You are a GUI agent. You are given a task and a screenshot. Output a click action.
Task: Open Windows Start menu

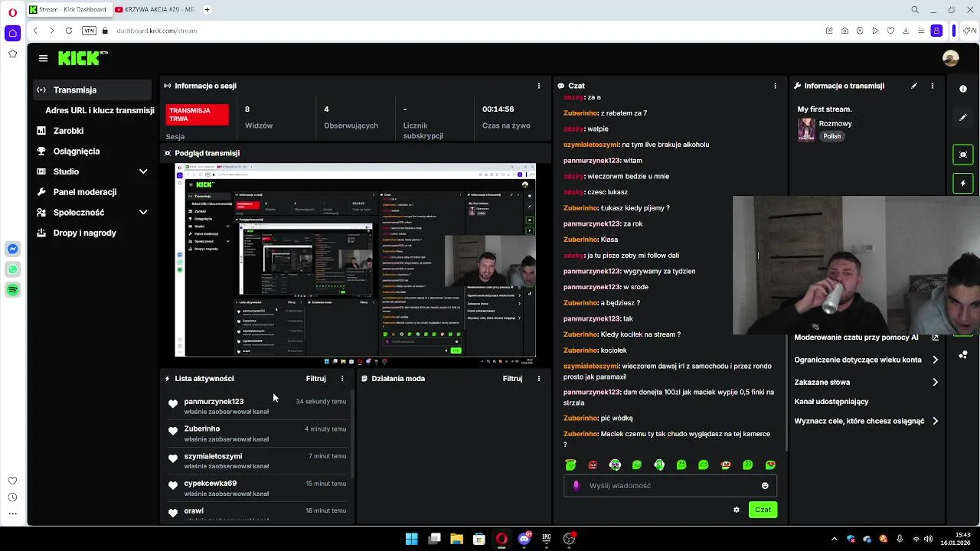pos(411,539)
